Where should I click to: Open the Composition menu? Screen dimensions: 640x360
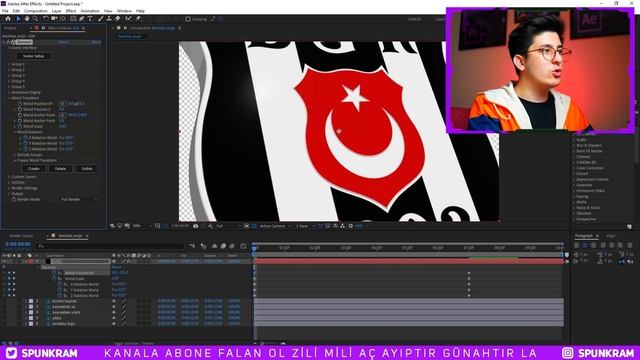point(36,11)
